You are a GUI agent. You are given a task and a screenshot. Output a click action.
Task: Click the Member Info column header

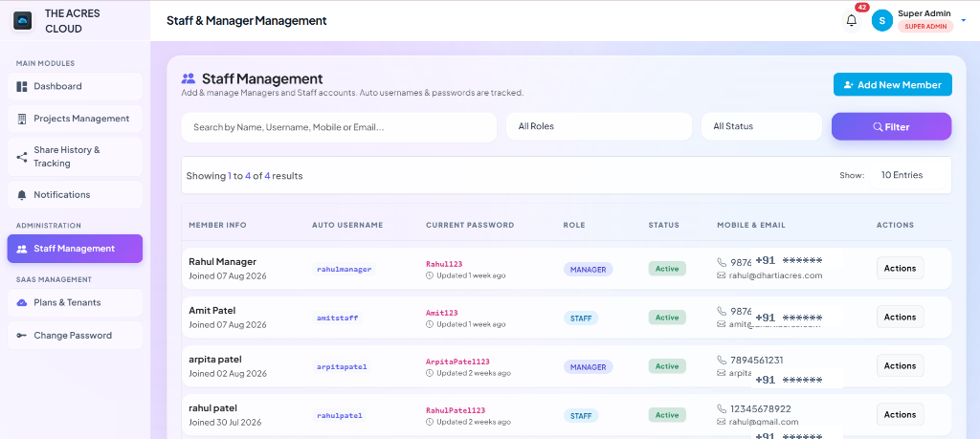coord(217,225)
